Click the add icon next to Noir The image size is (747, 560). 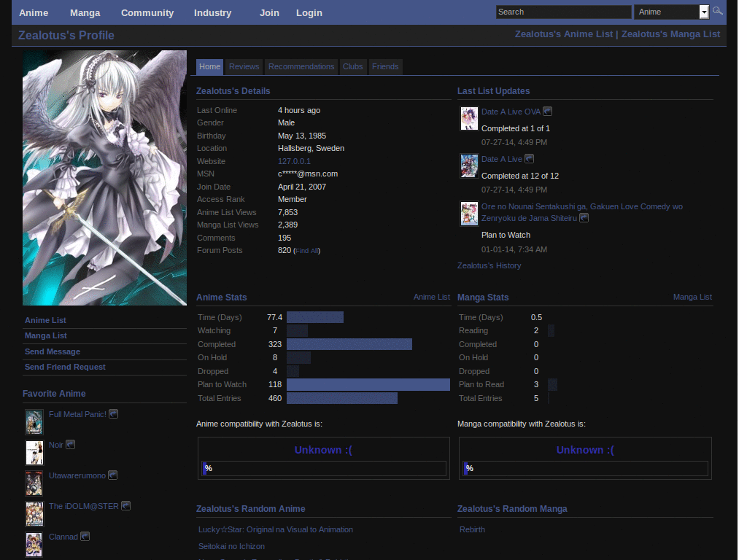tap(70, 444)
